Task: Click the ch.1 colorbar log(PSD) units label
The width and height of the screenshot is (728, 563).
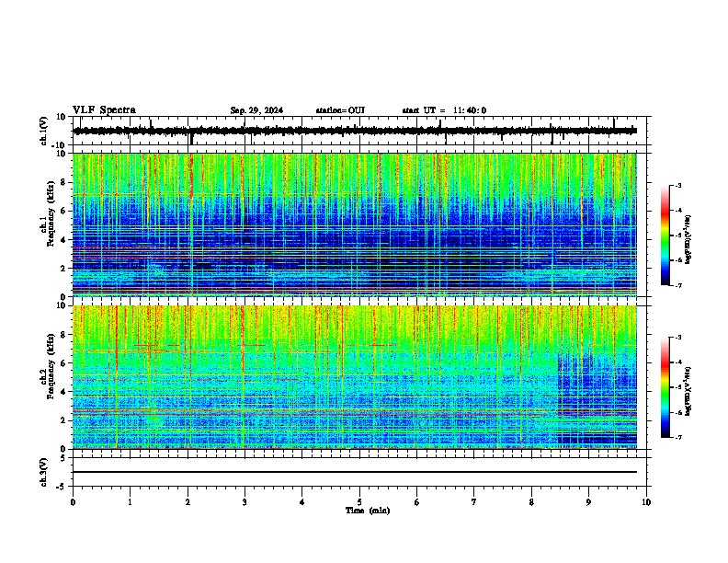Action: pos(688,239)
